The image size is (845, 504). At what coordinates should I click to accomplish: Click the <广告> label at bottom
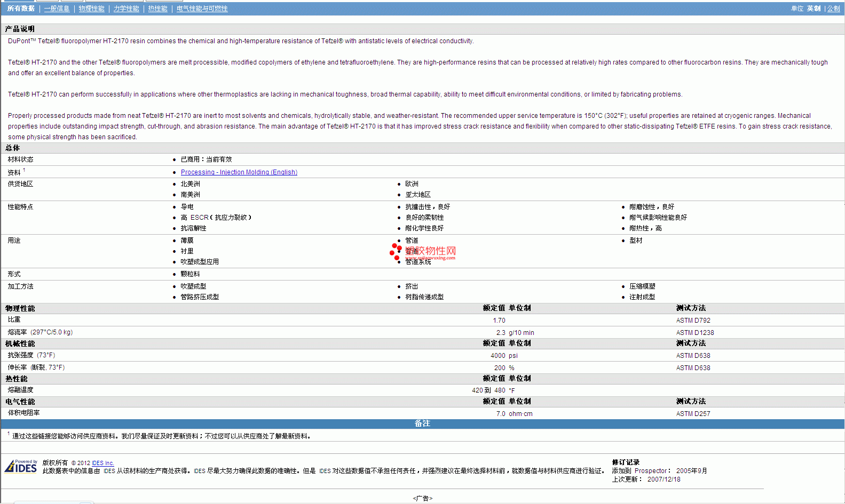click(x=422, y=499)
